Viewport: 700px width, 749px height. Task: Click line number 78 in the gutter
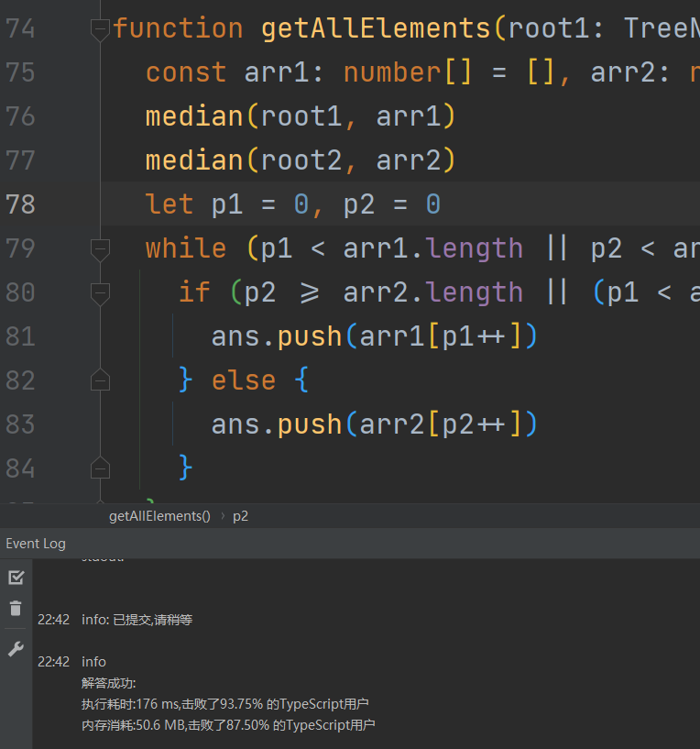20,204
